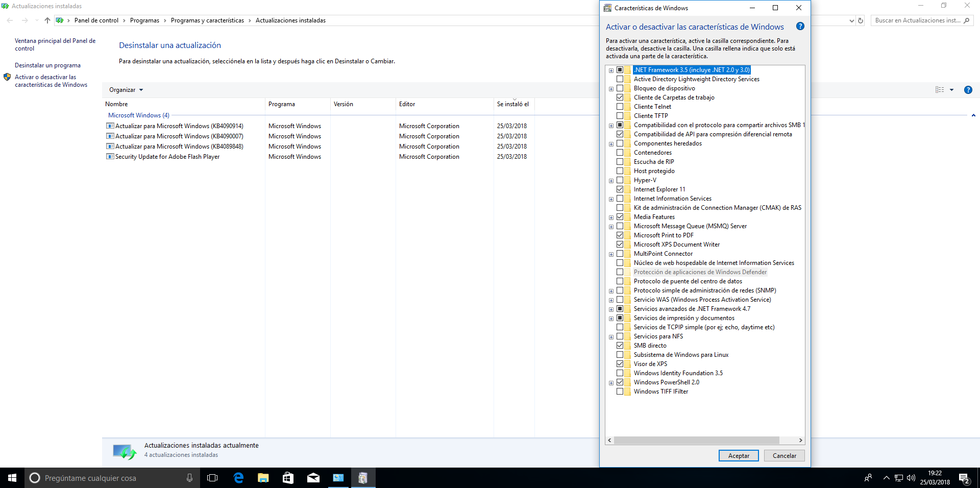This screenshot has height=488, width=980.
Task: Check the Contenedores feature
Action: pyautogui.click(x=620, y=153)
